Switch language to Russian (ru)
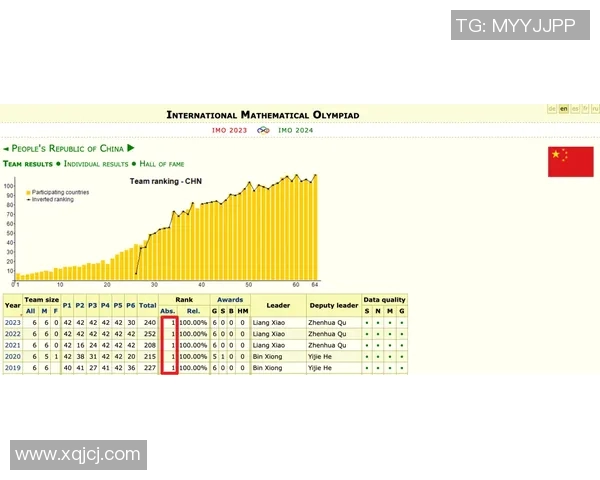Screen dimensions: 600x480 tap(596, 108)
